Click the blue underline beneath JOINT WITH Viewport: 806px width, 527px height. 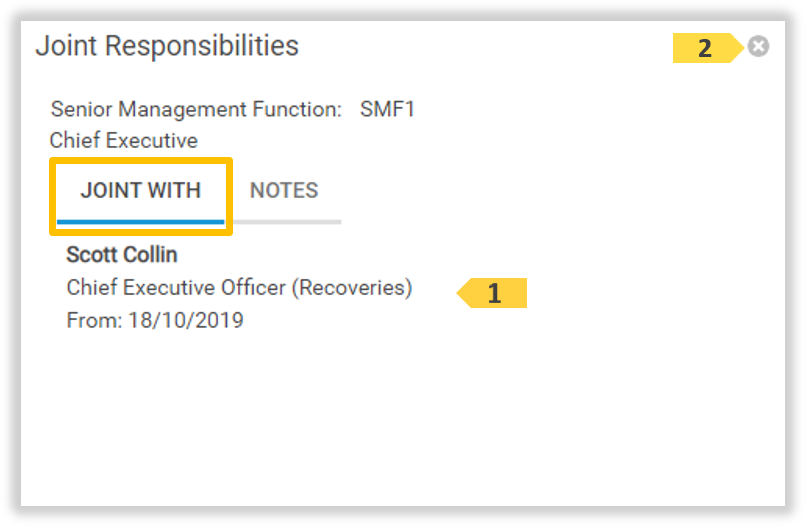pos(141,220)
